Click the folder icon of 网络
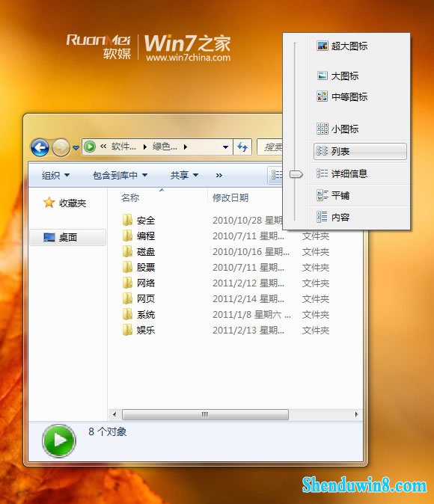 click(127, 283)
